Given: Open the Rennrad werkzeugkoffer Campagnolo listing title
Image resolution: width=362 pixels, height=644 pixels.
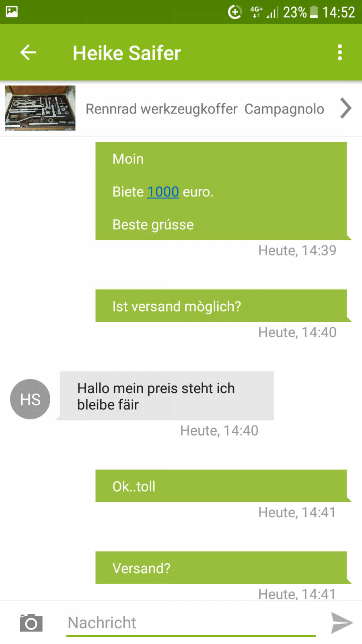Looking at the screenshot, I should click(205, 109).
